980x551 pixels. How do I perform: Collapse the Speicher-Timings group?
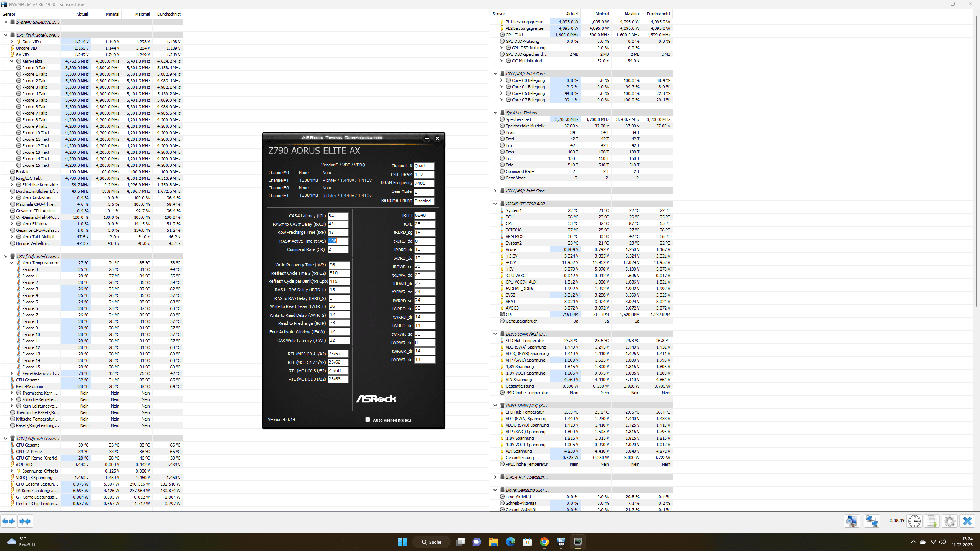tap(495, 113)
